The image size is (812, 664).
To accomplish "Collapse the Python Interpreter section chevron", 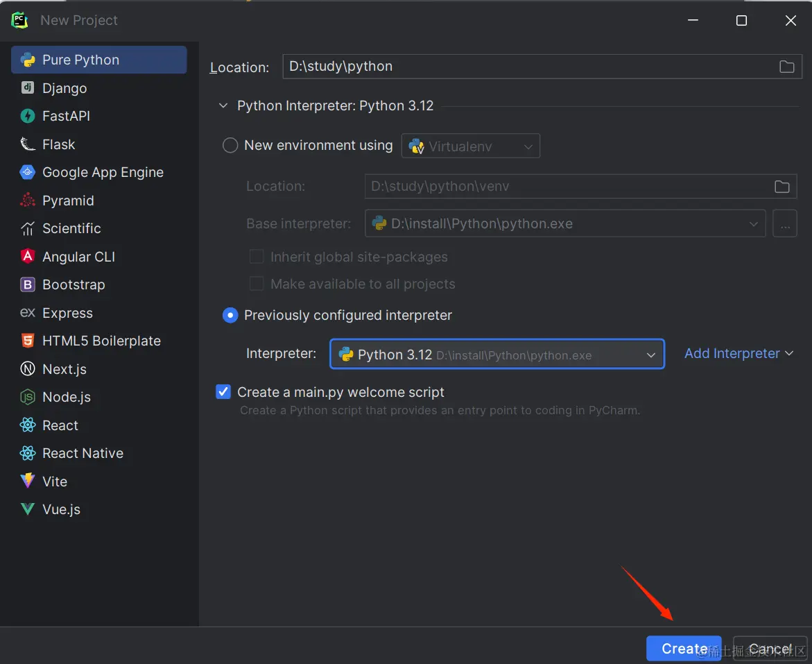I will (223, 105).
